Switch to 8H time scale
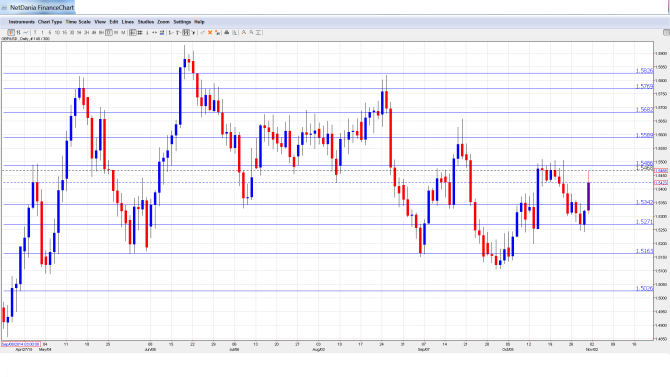Viewport: 670px width, 377px height. point(101,32)
